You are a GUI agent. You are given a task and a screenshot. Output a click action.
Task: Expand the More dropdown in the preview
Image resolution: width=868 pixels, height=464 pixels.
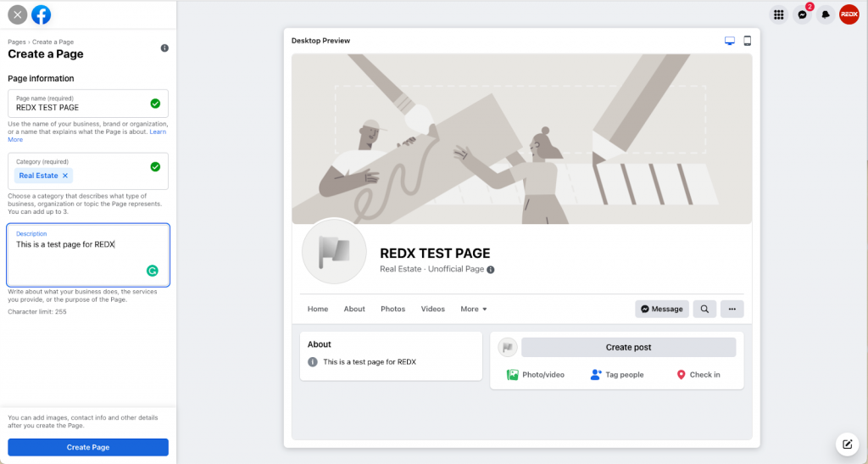click(474, 309)
